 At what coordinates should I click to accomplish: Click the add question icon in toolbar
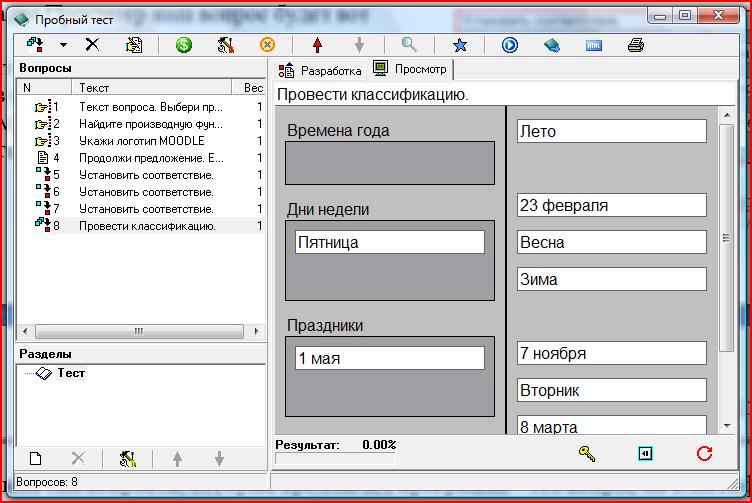click(35, 45)
